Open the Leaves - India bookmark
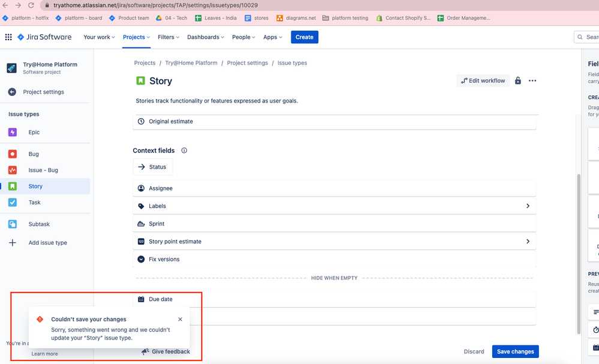 216,18
